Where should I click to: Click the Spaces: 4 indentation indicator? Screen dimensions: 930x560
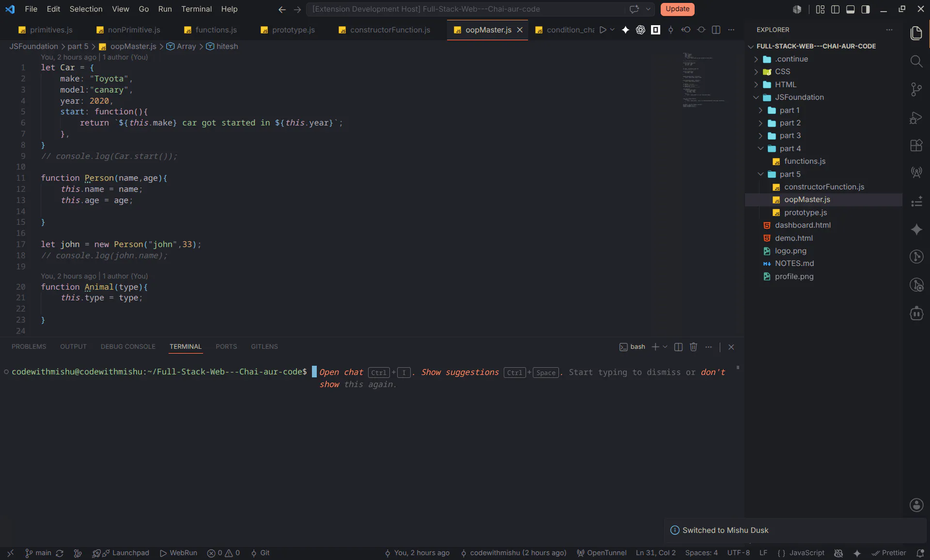coord(701,553)
